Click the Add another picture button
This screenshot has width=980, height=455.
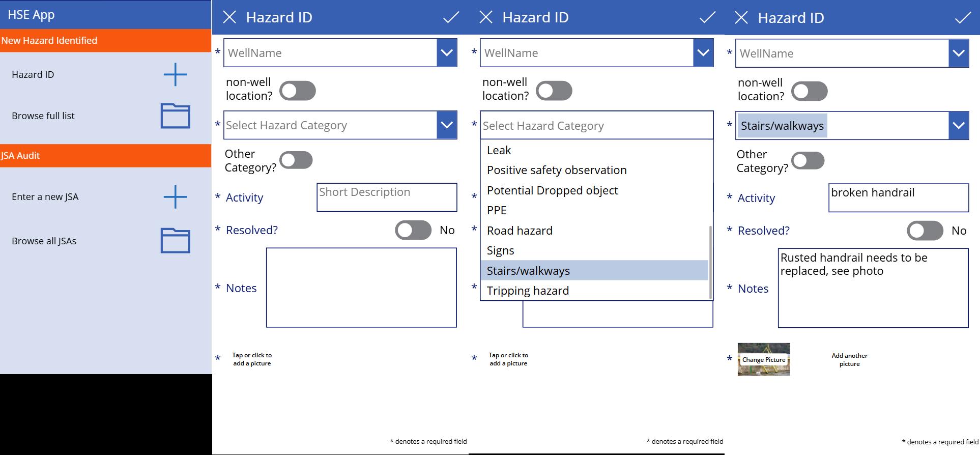click(x=849, y=360)
